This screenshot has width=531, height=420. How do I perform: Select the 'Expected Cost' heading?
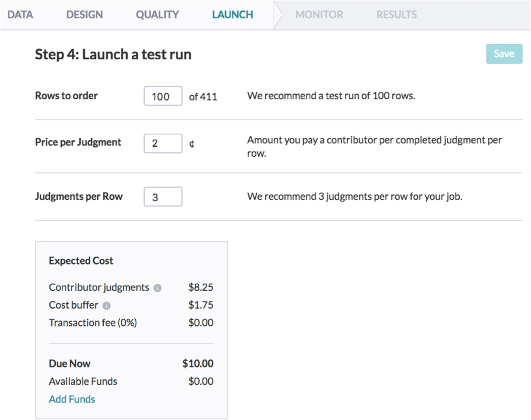coord(81,261)
